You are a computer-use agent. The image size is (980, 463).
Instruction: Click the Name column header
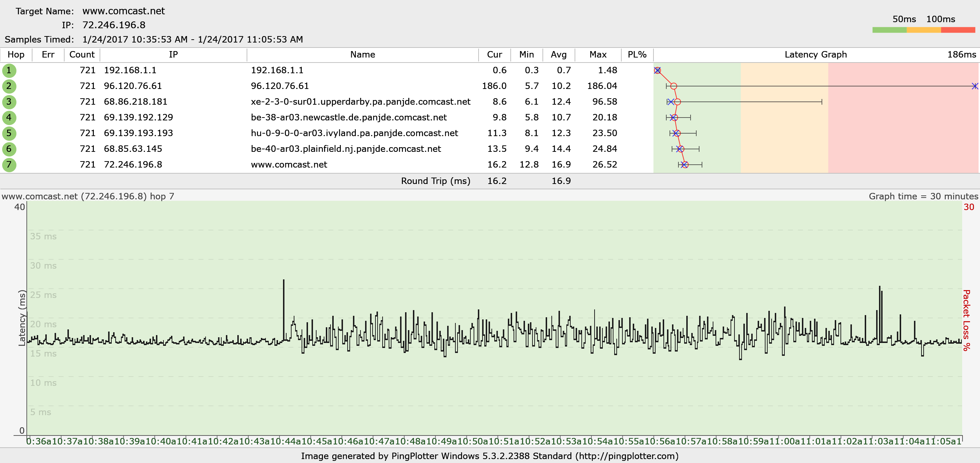tap(363, 54)
